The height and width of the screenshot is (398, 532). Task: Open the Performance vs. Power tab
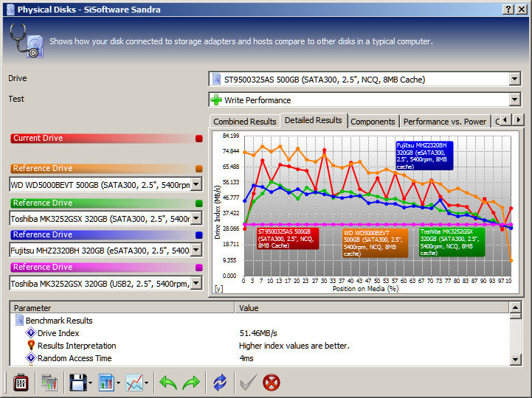tap(445, 122)
